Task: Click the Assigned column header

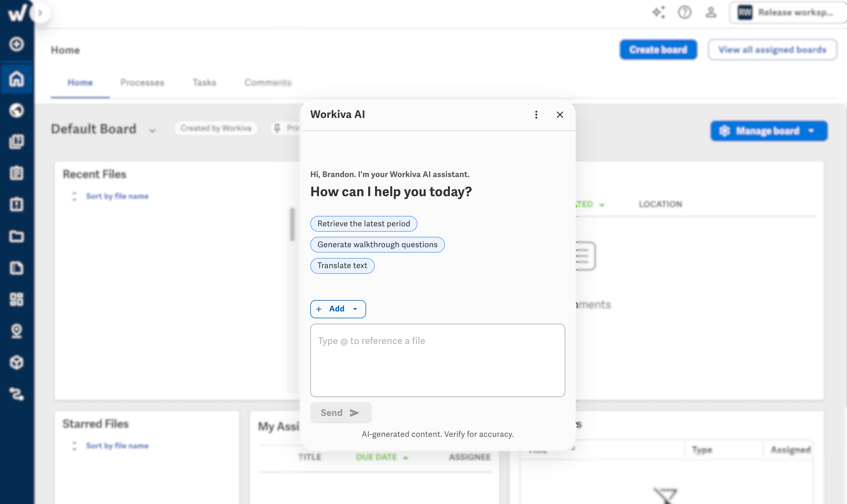Action: (791, 450)
